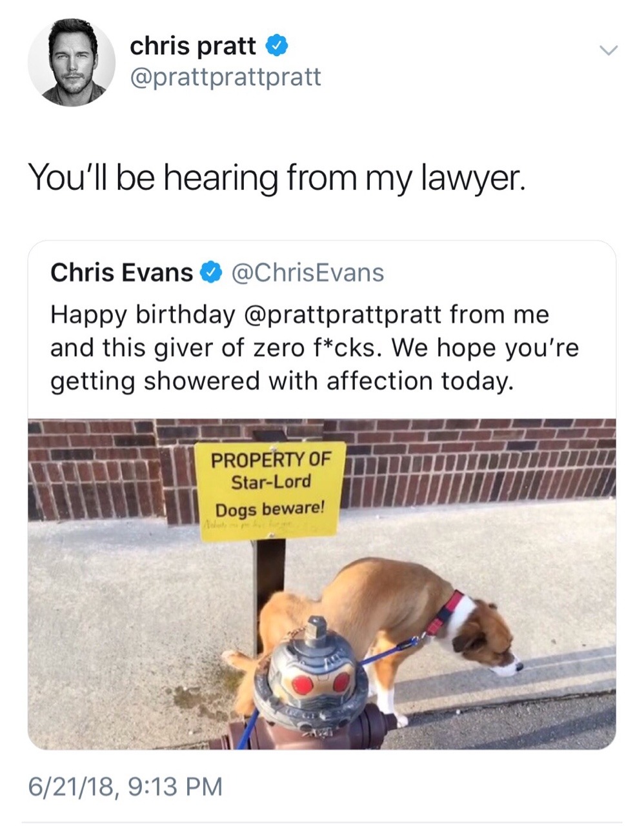Open the @prattprattpratt handle under the name
The width and height of the screenshot is (644, 826).
[225, 77]
